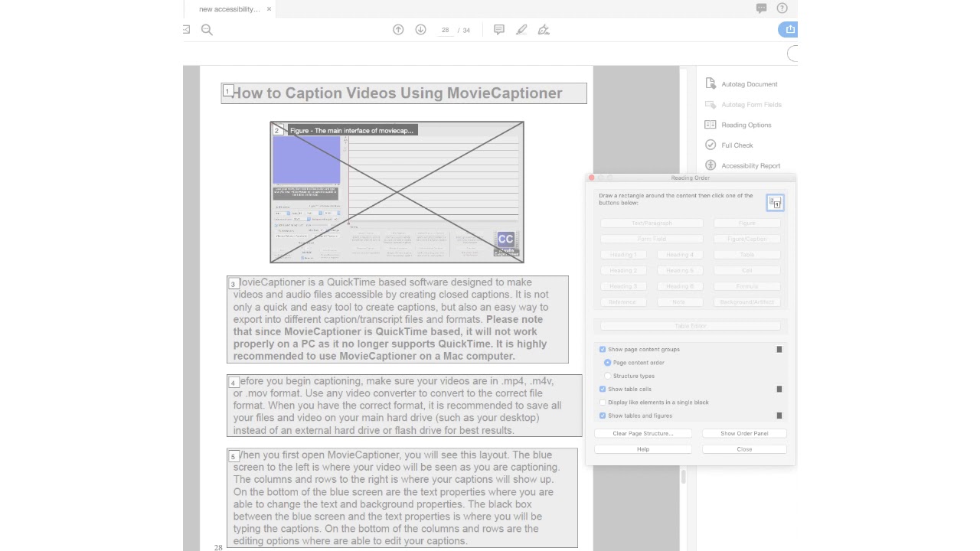Viewport: 980px width, 551px height.
Task: Open the Accessibility Report tool
Action: coord(743,165)
